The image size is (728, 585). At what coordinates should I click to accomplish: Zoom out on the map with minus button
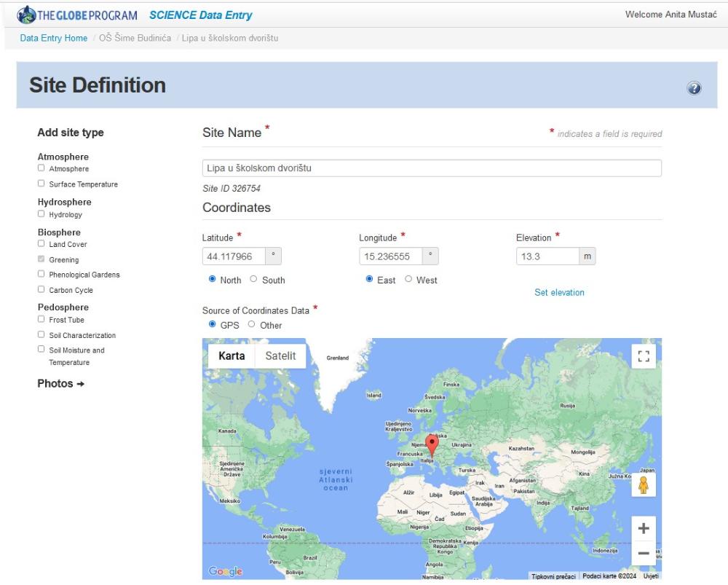[644, 554]
